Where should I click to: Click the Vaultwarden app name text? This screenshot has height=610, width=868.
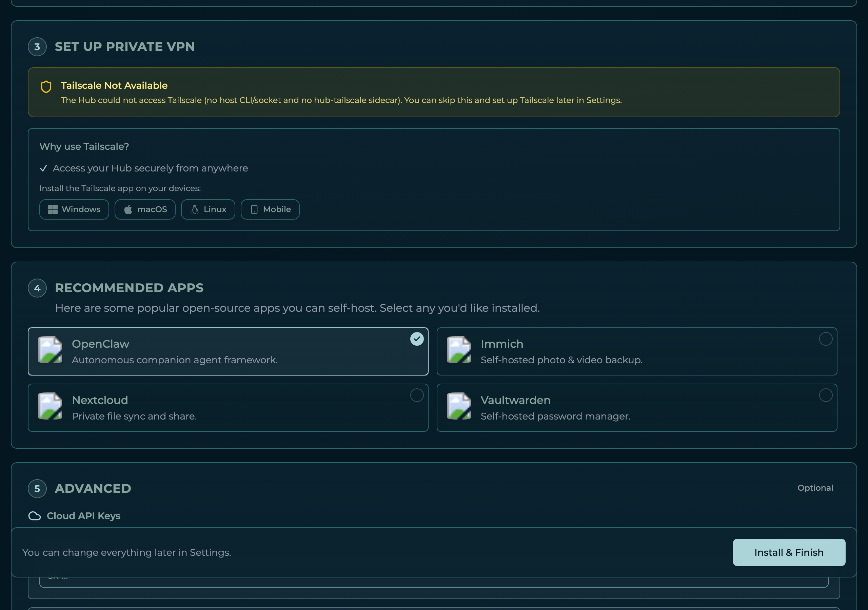click(516, 400)
